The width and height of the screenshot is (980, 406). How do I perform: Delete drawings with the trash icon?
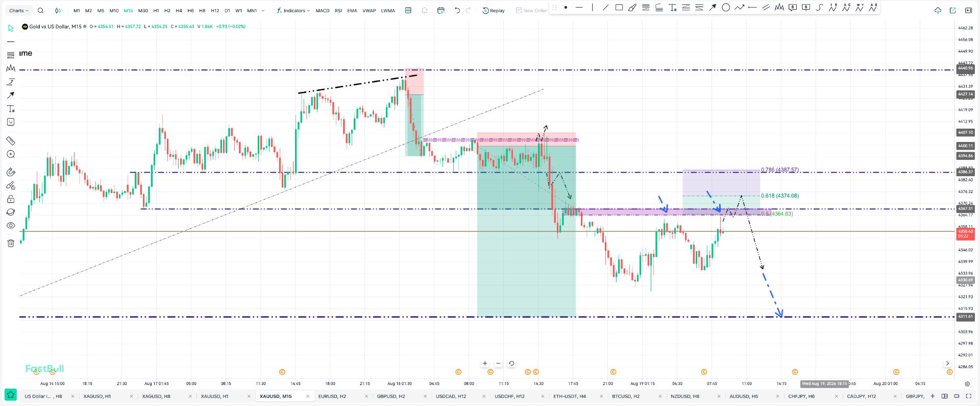tap(11, 243)
